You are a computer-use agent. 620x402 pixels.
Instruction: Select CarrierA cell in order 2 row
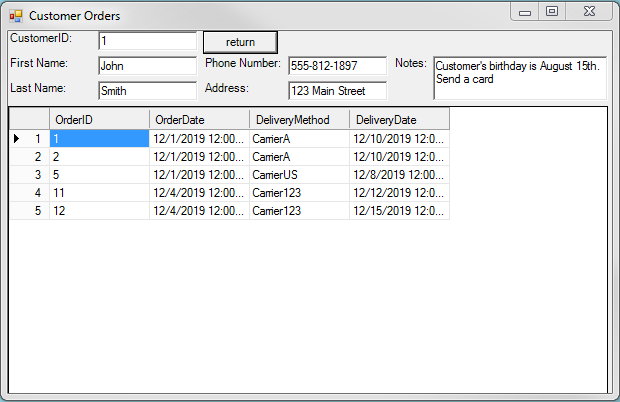pos(299,157)
